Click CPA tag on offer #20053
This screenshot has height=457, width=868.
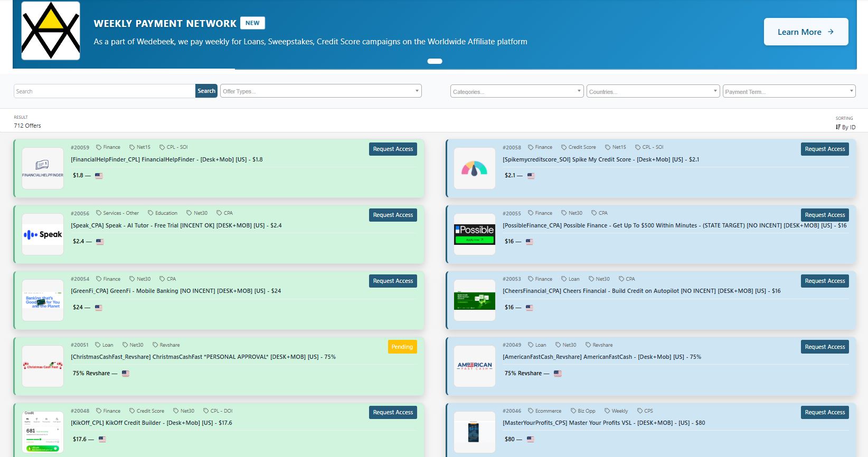click(x=627, y=279)
